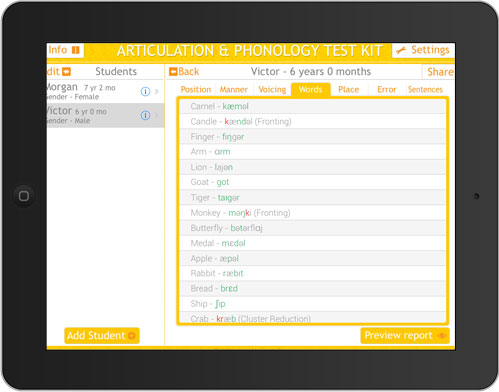Viewport: 499px width, 392px height.
Task: Select the Finger word row
Action: 313,137
